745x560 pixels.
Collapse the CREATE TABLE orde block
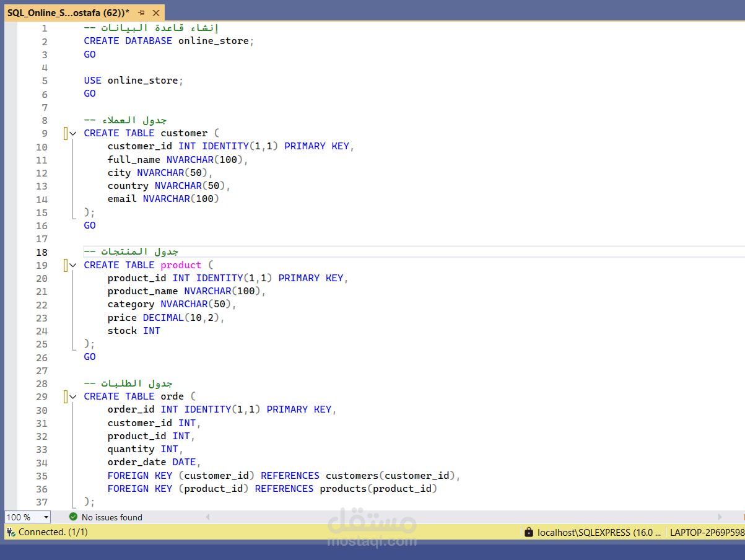click(73, 396)
